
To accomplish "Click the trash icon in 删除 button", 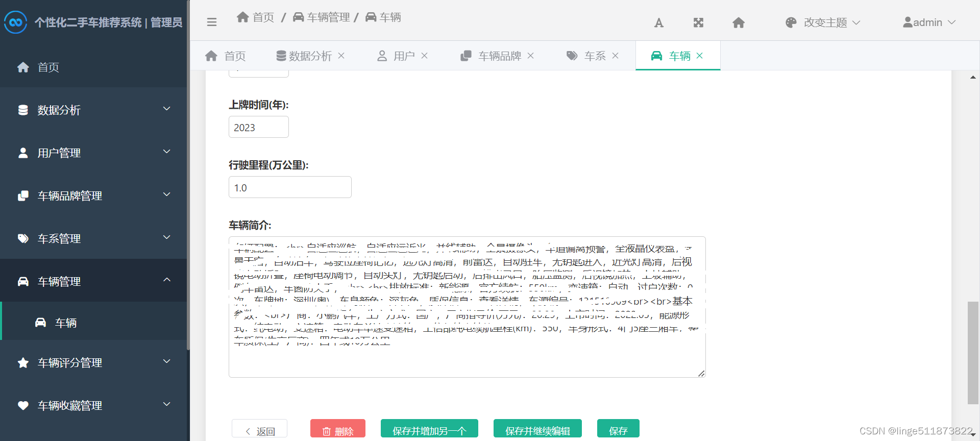I will (x=327, y=431).
